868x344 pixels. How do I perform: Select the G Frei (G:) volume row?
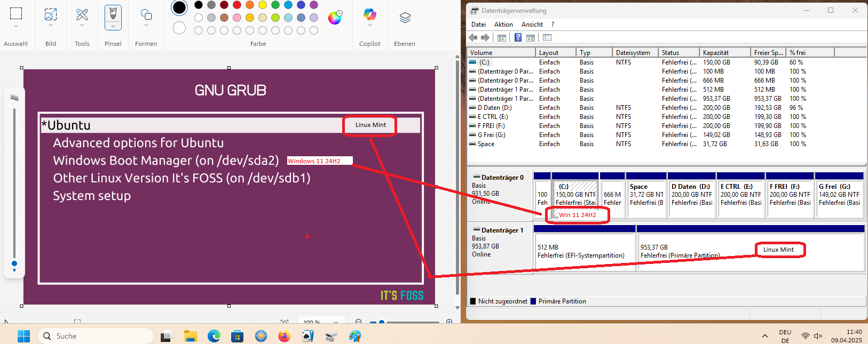pyautogui.click(x=666, y=135)
